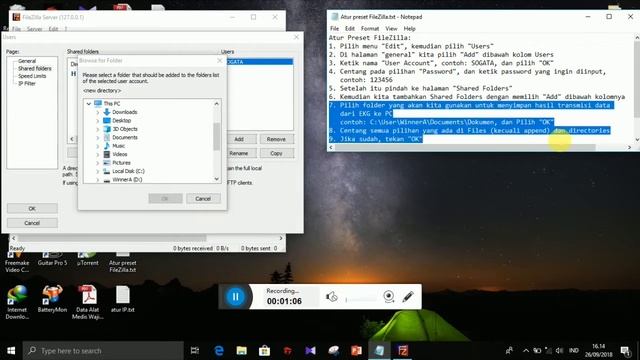Open the Windows Start menu
Image resolution: width=640 pixels, height=360 pixels.
[x=11, y=351]
